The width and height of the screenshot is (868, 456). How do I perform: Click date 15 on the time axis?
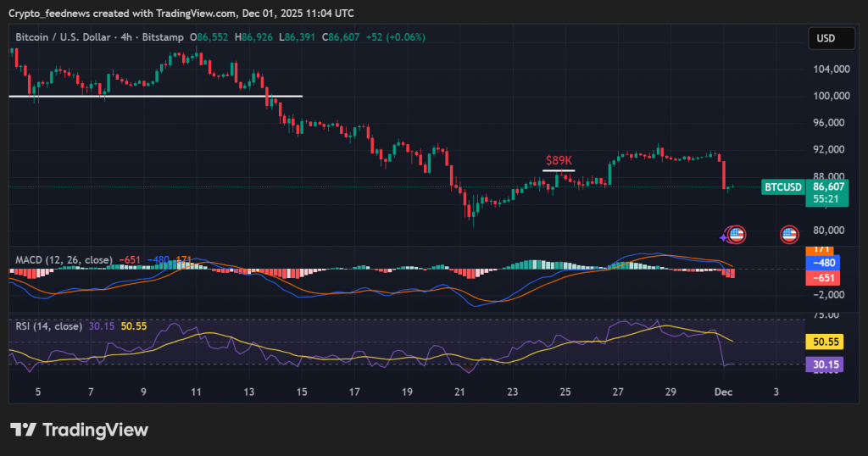[302, 392]
